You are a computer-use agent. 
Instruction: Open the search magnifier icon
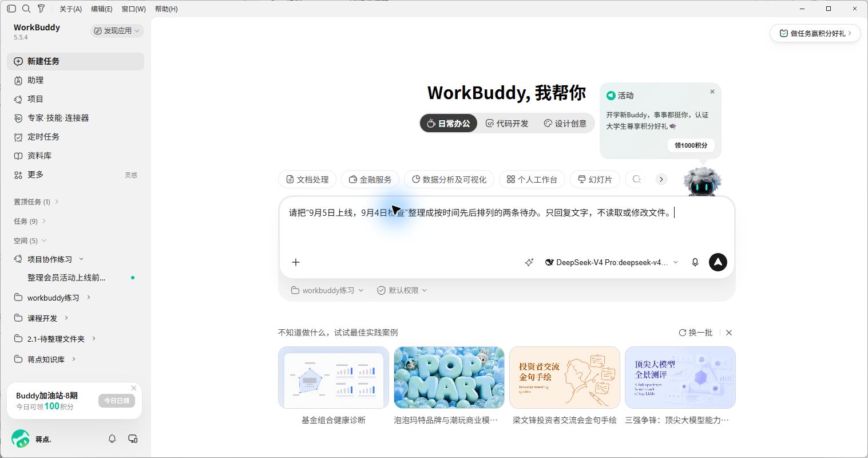(26, 9)
